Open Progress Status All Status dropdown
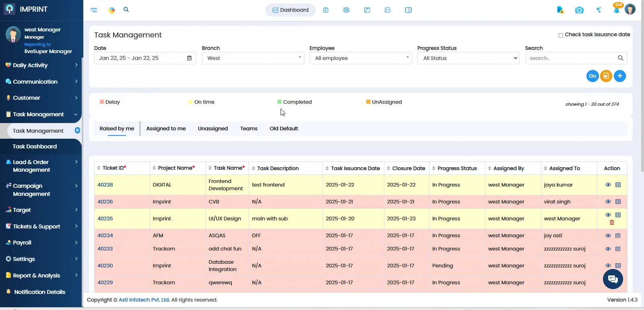The image size is (644, 310). [x=469, y=58]
